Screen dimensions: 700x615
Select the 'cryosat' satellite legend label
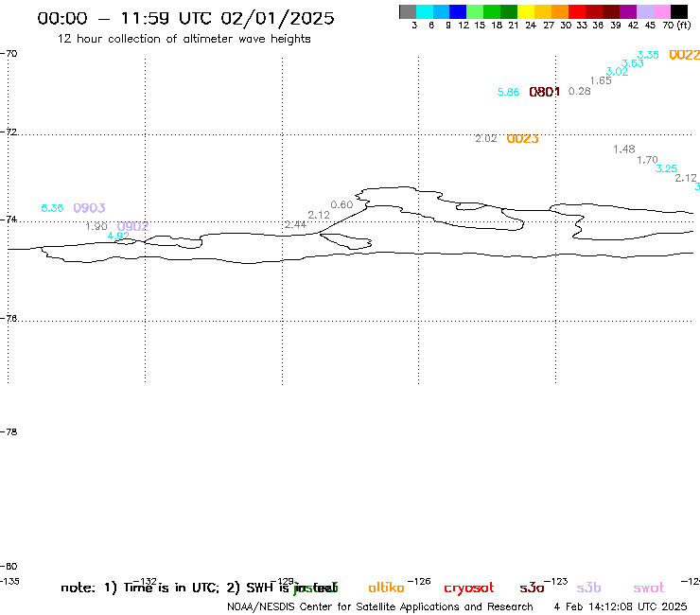pyautogui.click(x=469, y=588)
